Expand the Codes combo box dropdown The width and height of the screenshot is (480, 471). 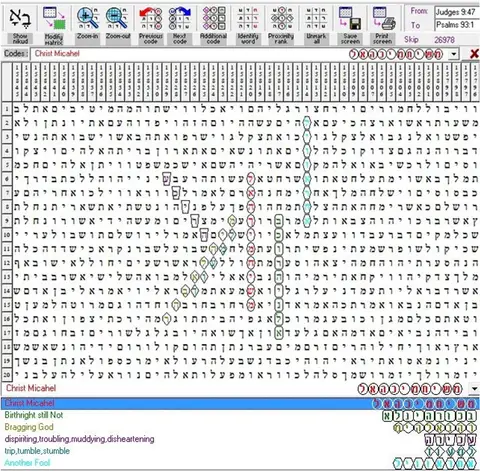(x=454, y=54)
